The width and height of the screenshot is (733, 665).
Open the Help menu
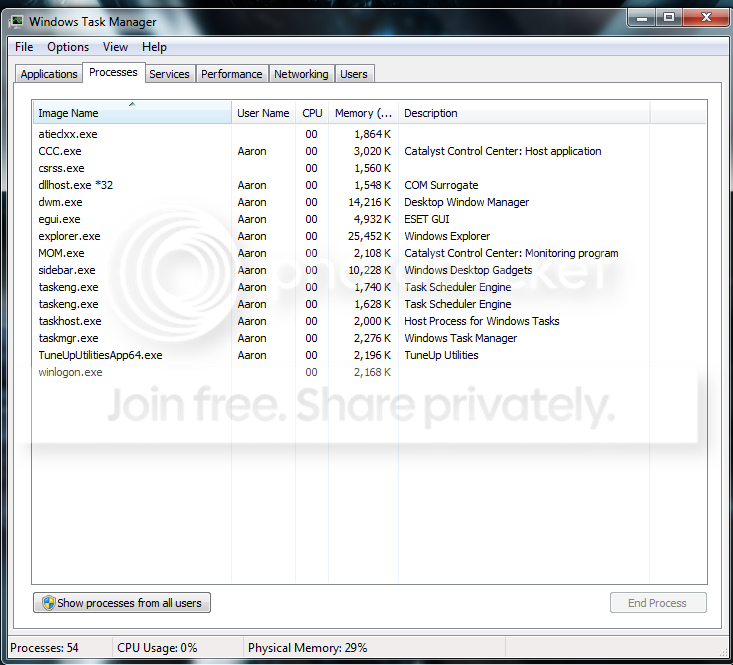click(154, 47)
